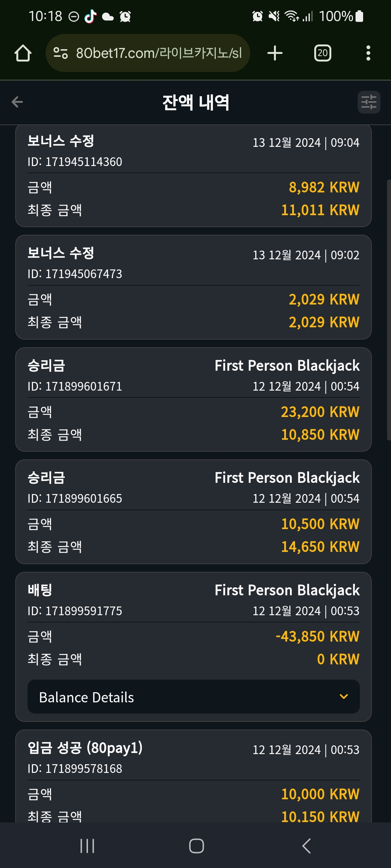Image resolution: width=391 pixels, height=868 pixels.
Task: Tap the browser home icon
Action: click(23, 53)
